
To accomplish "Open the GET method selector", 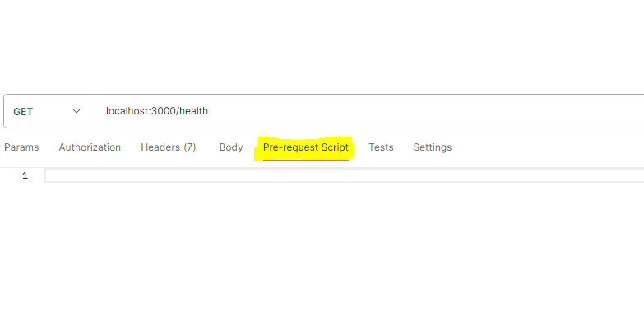I will (47, 111).
